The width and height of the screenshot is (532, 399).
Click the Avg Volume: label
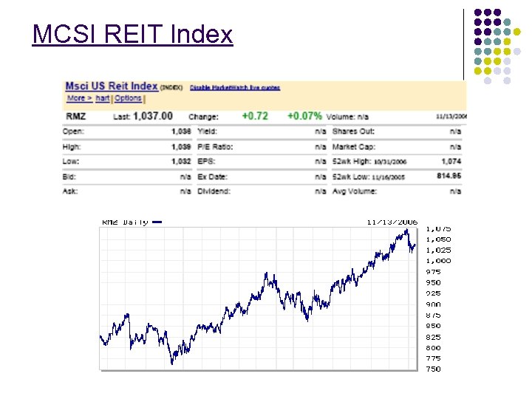(354, 191)
